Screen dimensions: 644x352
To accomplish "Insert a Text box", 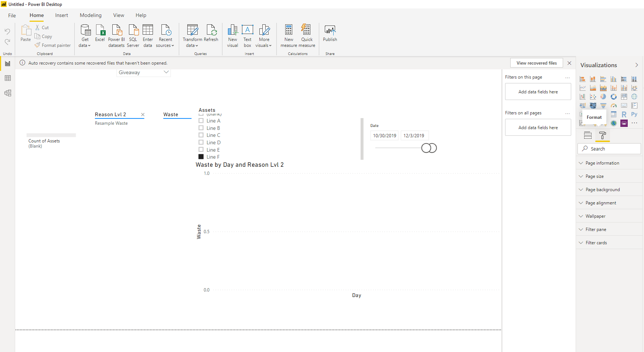I will (x=248, y=36).
